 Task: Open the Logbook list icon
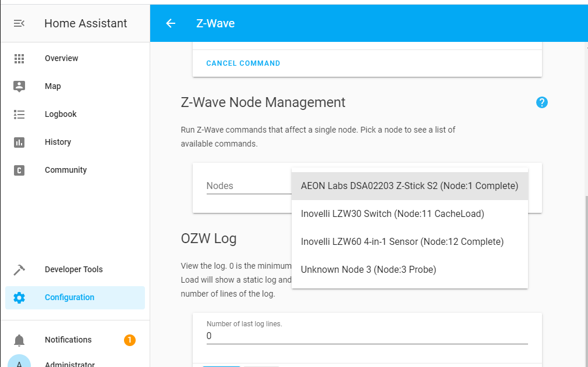pyautogui.click(x=19, y=114)
